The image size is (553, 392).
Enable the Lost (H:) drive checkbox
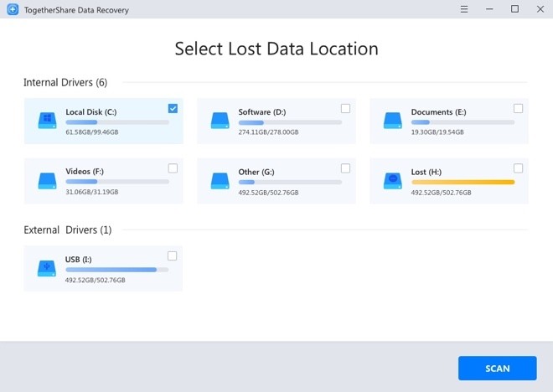pyautogui.click(x=518, y=168)
